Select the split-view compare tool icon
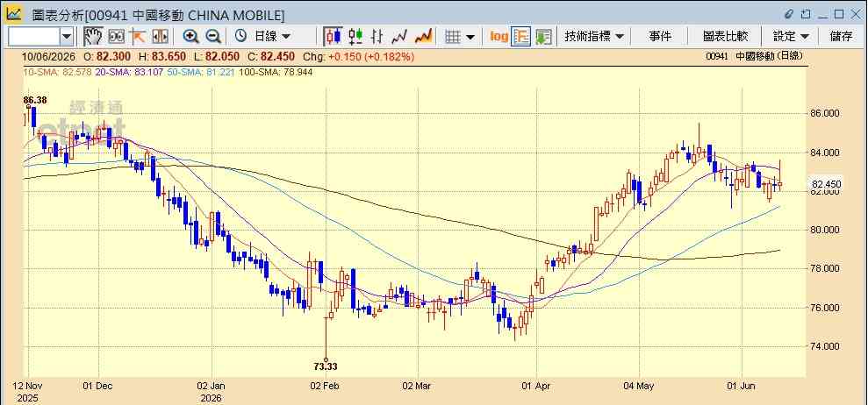The width and height of the screenshot is (868, 405). pos(160,37)
